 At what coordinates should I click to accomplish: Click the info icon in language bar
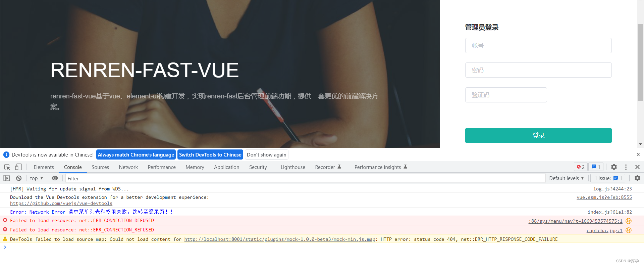click(6, 155)
